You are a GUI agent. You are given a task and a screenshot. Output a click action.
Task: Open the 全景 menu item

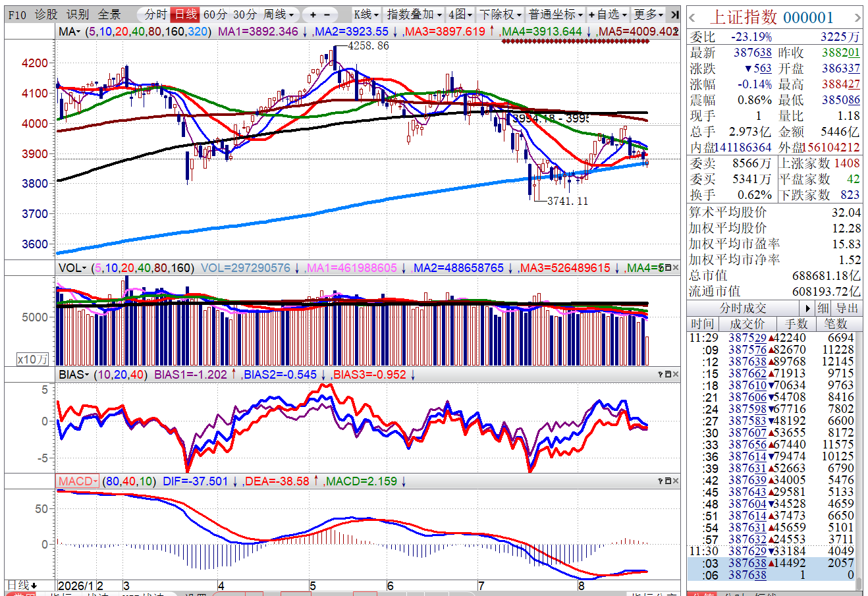click(x=109, y=14)
